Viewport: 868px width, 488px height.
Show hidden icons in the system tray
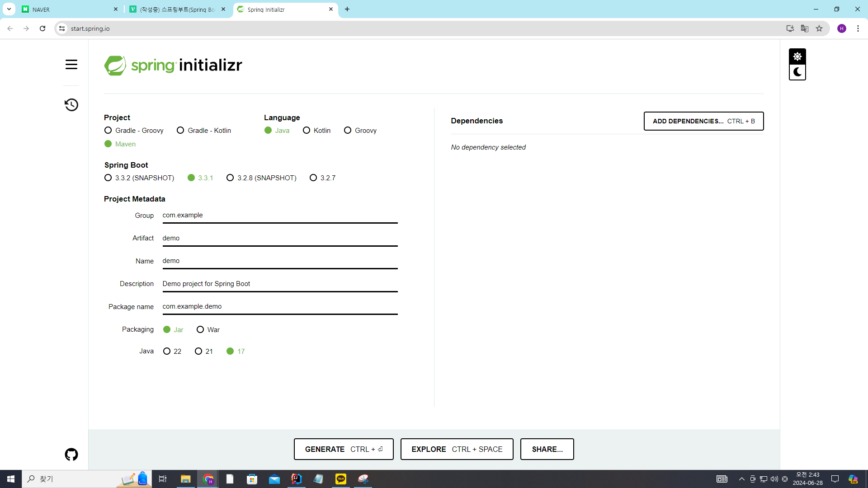tap(742, 479)
